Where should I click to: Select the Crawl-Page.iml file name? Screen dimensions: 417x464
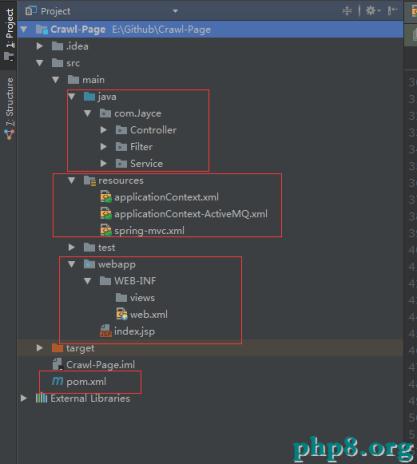[100, 365]
